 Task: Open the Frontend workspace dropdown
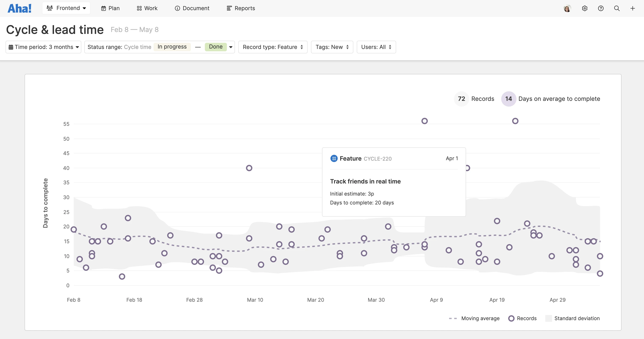(66, 8)
